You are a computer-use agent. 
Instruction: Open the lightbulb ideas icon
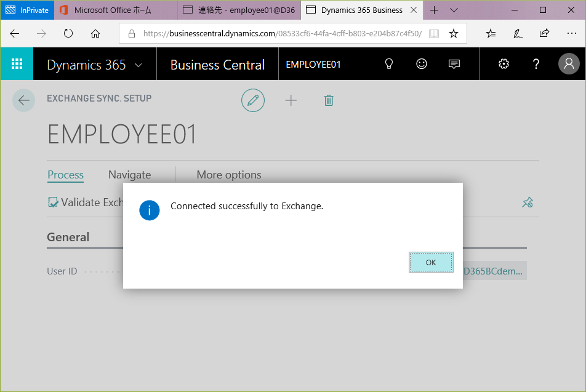point(388,64)
